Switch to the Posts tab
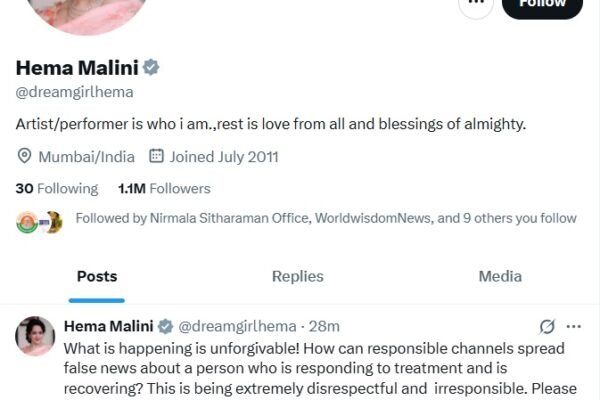Screen dimensions: 600x400 click(x=97, y=276)
